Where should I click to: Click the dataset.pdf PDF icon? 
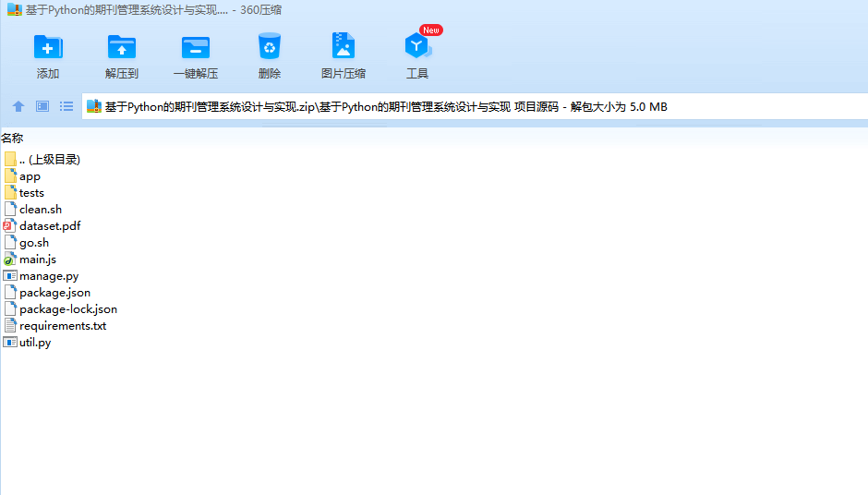[9, 226]
